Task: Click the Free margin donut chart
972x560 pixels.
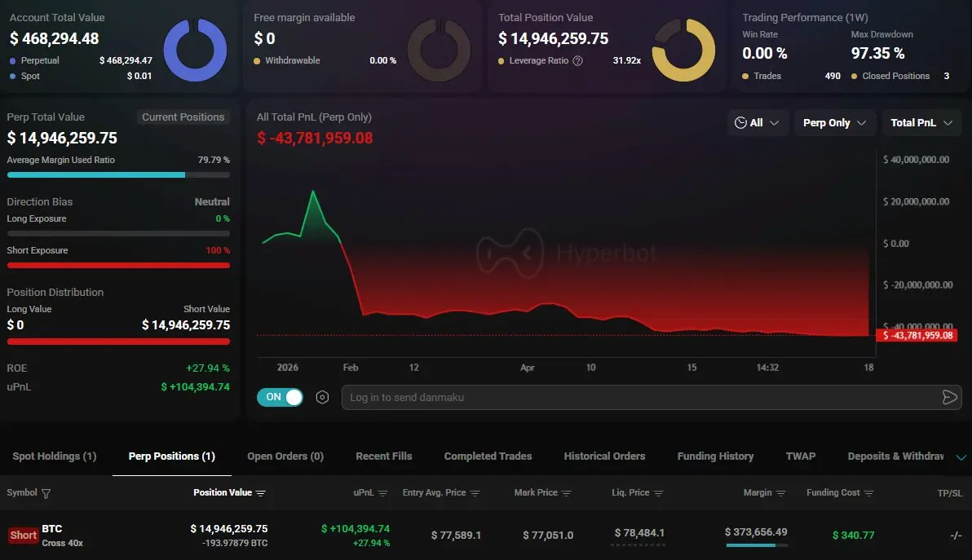Action: 439,51
